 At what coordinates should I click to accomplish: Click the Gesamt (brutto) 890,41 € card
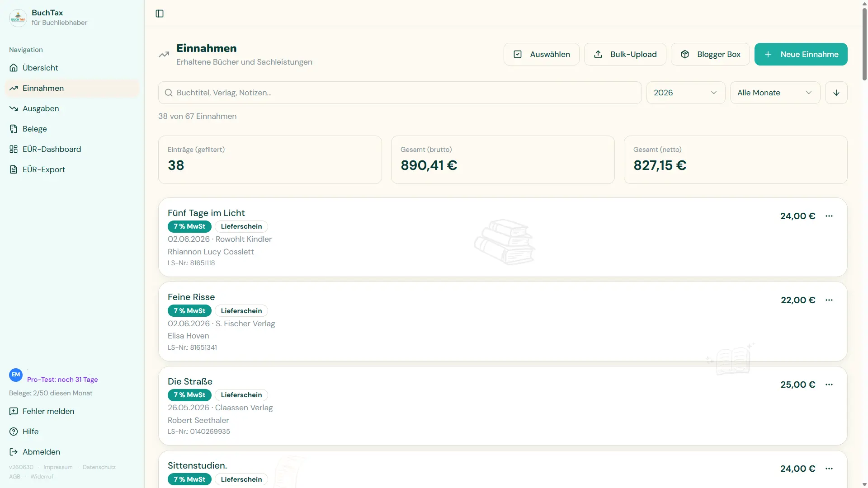click(503, 160)
